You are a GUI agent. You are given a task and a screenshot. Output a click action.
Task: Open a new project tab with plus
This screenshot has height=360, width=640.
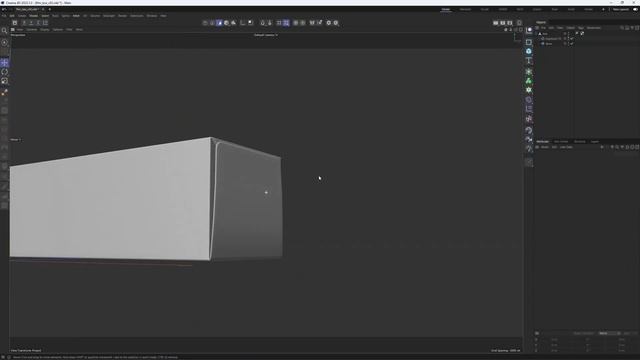point(50,9)
